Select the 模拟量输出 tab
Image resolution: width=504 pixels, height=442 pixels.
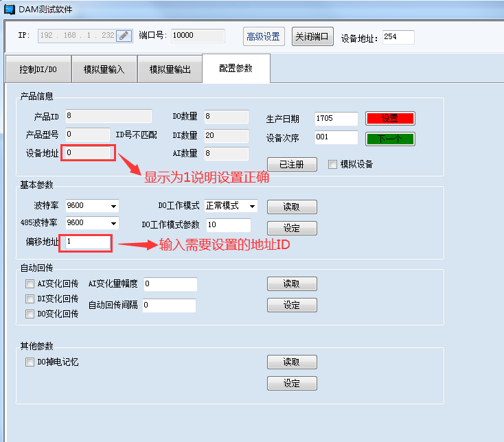[170, 69]
